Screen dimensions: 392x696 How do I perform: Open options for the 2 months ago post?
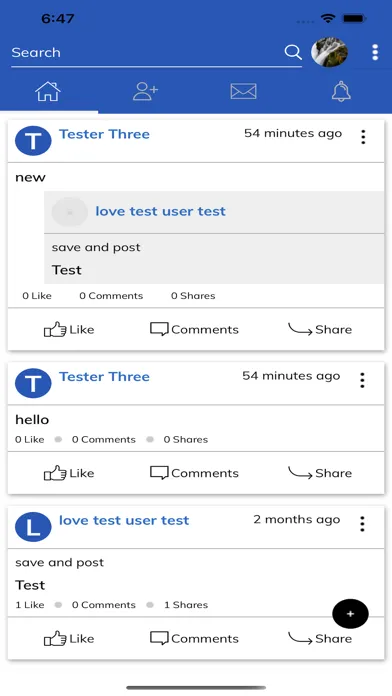point(362,524)
